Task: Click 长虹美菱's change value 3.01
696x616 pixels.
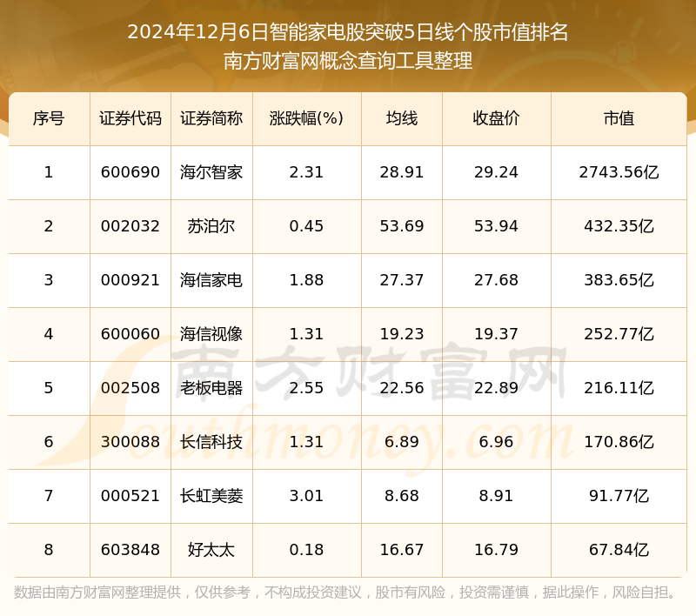Action: pos(306,496)
